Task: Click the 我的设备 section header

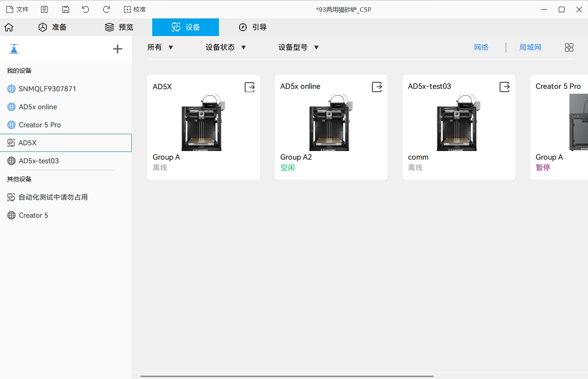Action: [19, 71]
